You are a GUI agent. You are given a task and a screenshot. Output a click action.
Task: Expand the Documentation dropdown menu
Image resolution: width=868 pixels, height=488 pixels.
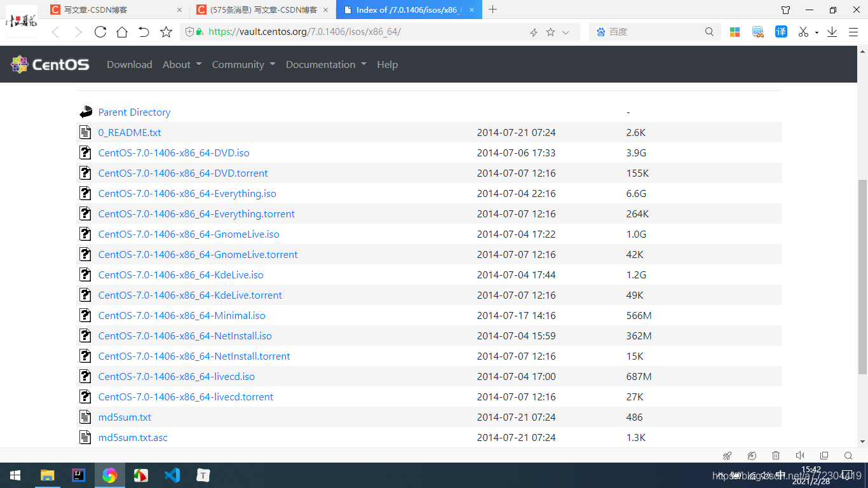326,64
